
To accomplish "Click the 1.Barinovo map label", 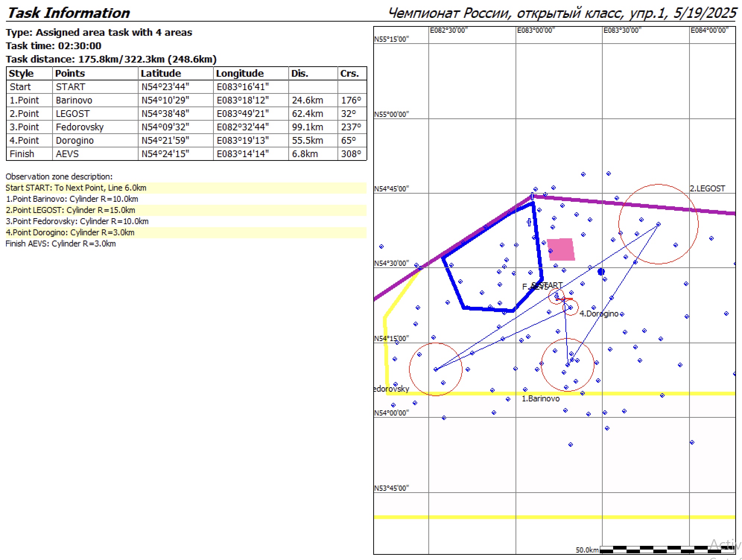I will pos(540,398).
